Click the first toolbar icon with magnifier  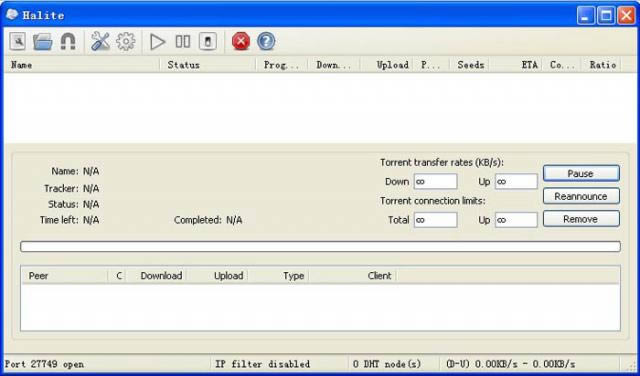click(18, 42)
